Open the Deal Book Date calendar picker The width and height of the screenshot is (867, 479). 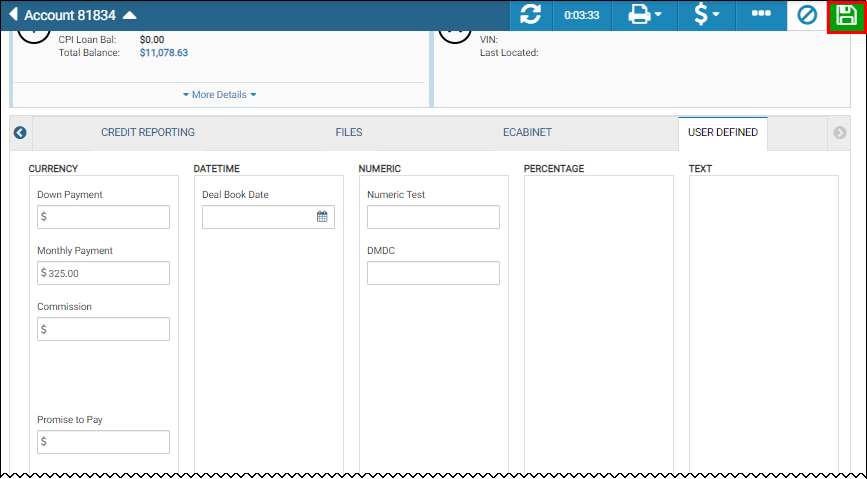pos(322,217)
